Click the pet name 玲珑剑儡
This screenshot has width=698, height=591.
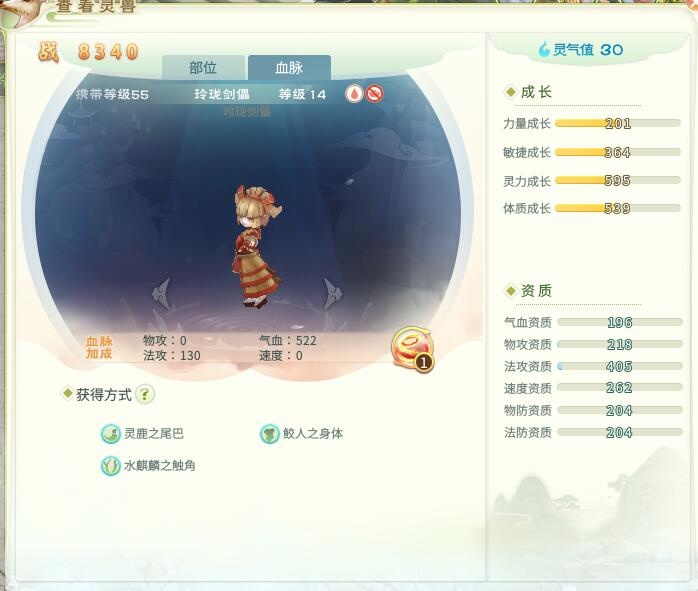pos(222,94)
